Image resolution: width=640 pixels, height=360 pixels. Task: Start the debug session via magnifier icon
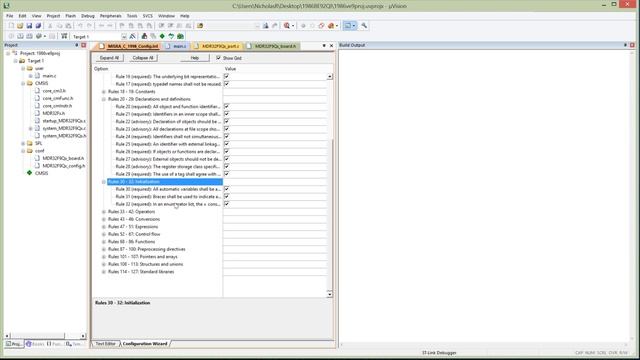[x=287, y=26]
